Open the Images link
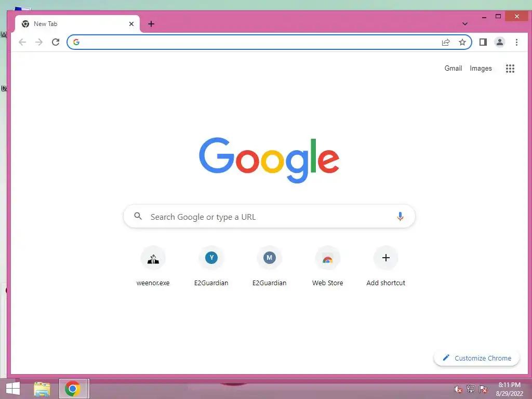Image resolution: width=532 pixels, height=399 pixels. (481, 68)
